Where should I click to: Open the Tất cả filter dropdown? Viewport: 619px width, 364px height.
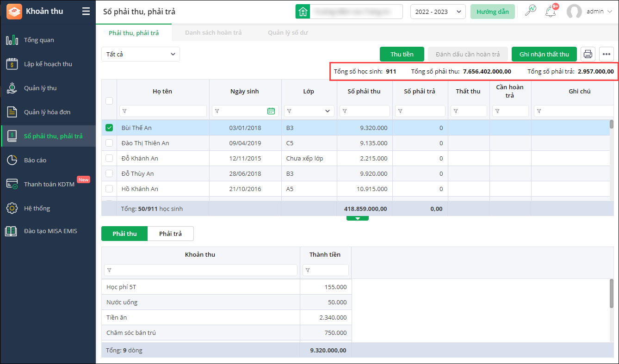[x=141, y=54]
